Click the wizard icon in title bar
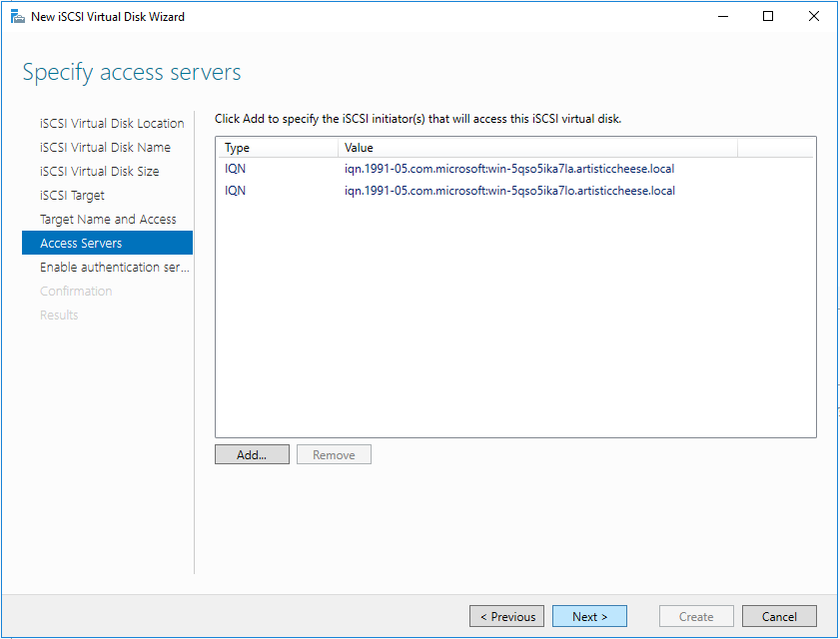 [17, 16]
